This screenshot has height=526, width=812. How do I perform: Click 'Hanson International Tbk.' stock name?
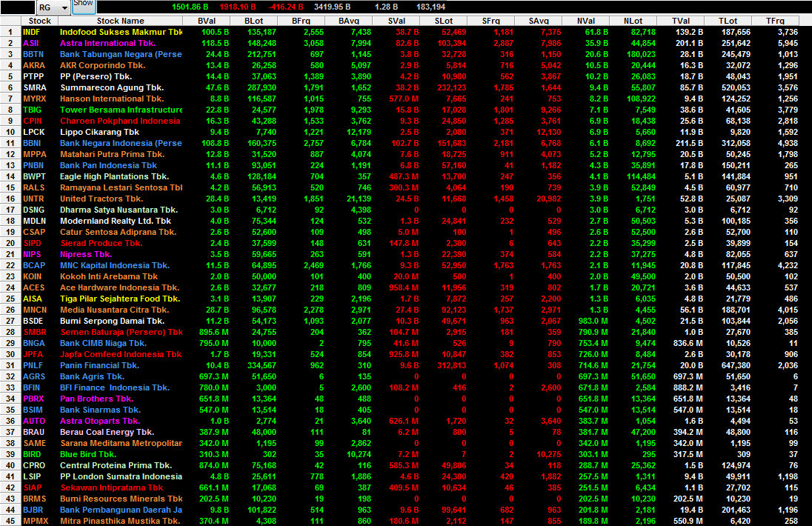click(112, 99)
